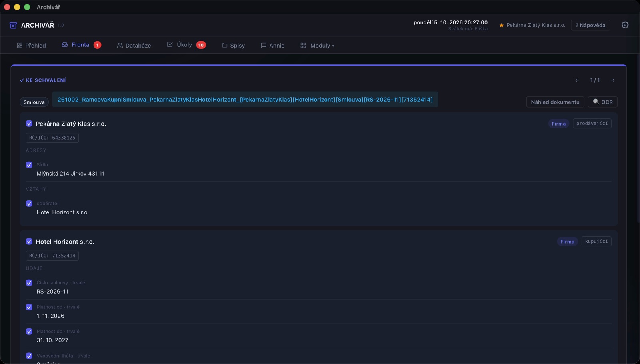Viewport: 640px width, 364px height.
Task: Click the Fronta red badge showing 1
Action: pyautogui.click(x=97, y=45)
